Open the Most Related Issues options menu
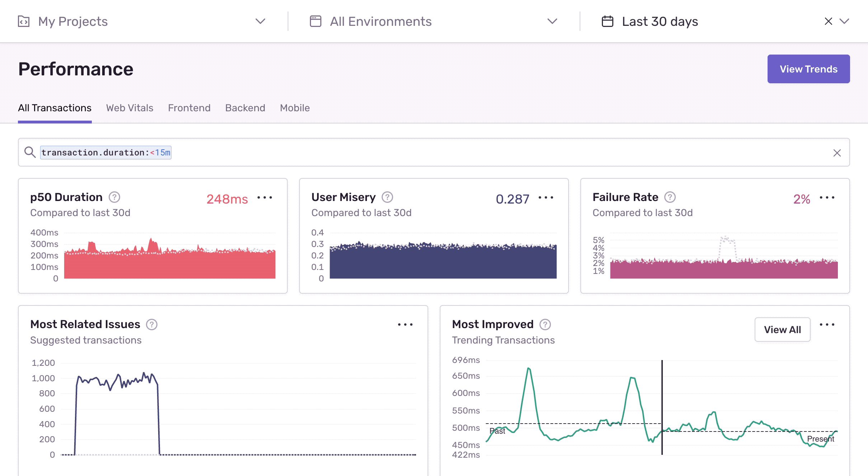 tap(406, 324)
